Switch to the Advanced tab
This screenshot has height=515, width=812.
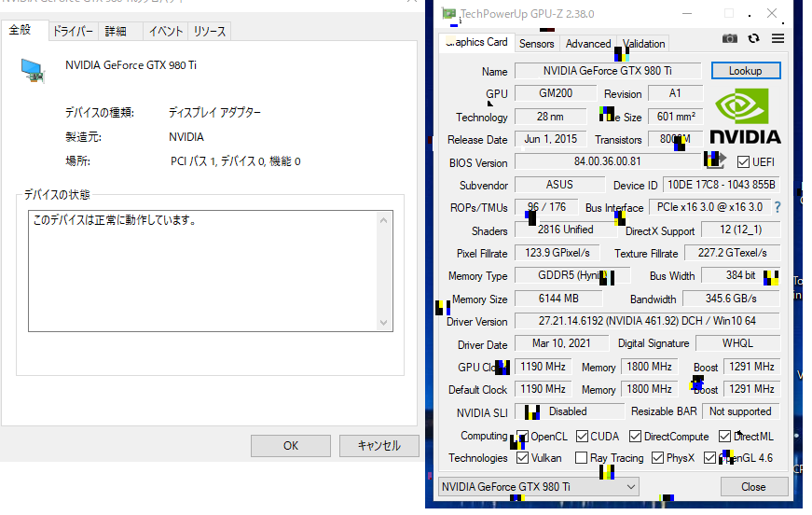coord(587,44)
